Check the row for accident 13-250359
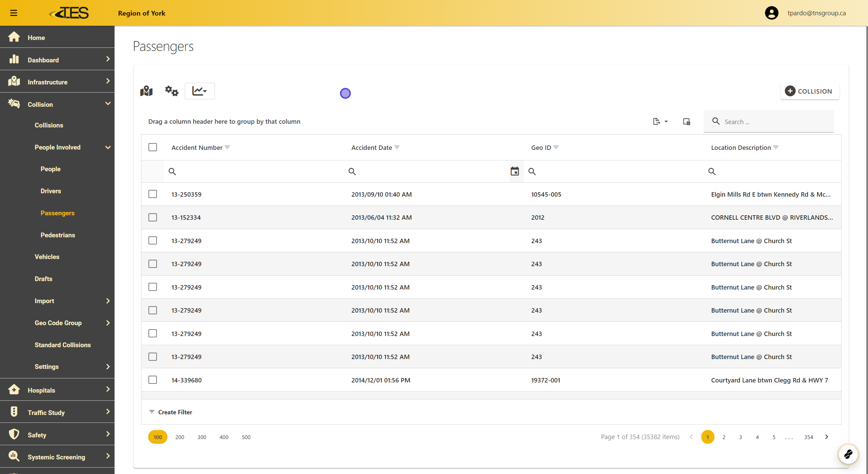 pos(153,194)
